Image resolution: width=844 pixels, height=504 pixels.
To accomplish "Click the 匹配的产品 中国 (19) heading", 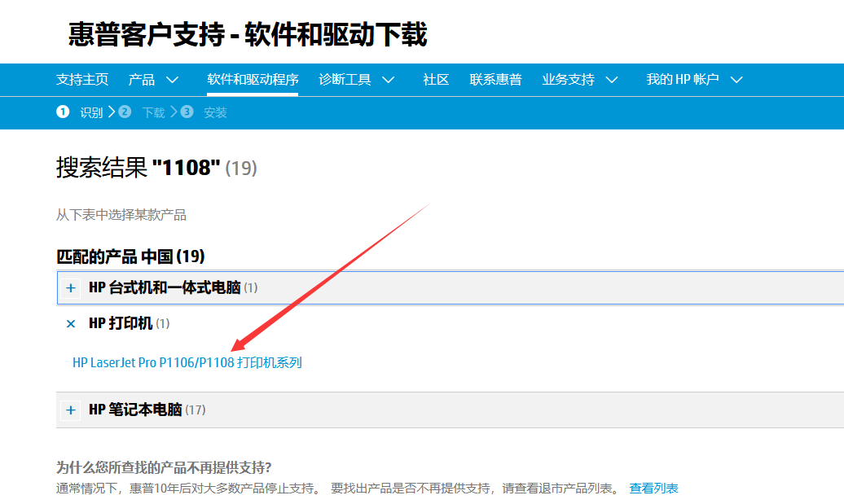I will 131,256.
